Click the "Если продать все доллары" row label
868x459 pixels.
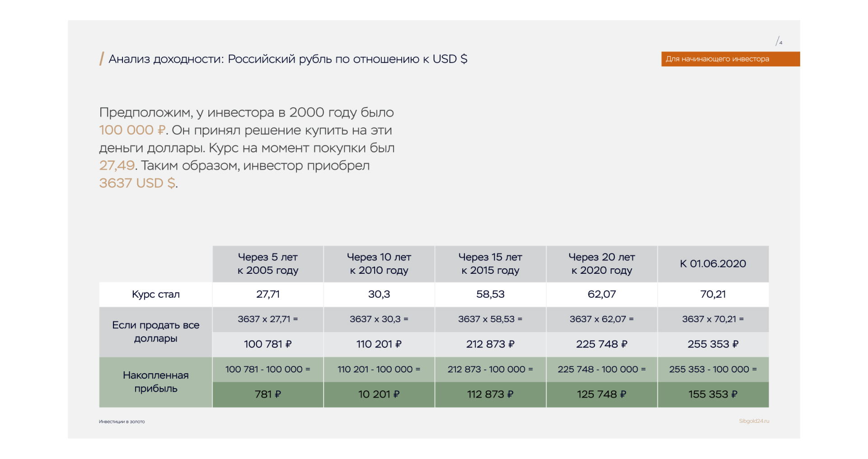click(156, 332)
